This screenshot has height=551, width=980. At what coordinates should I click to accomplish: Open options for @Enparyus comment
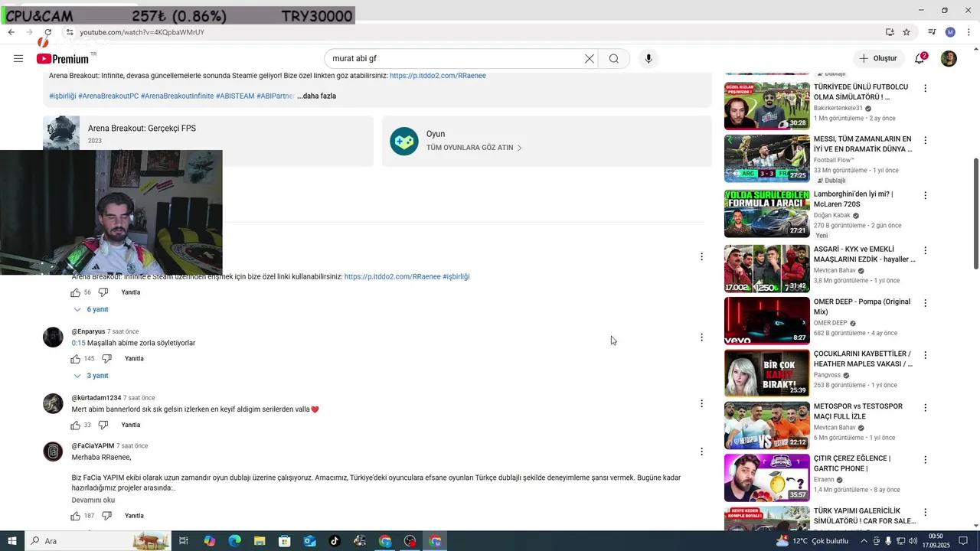701,337
